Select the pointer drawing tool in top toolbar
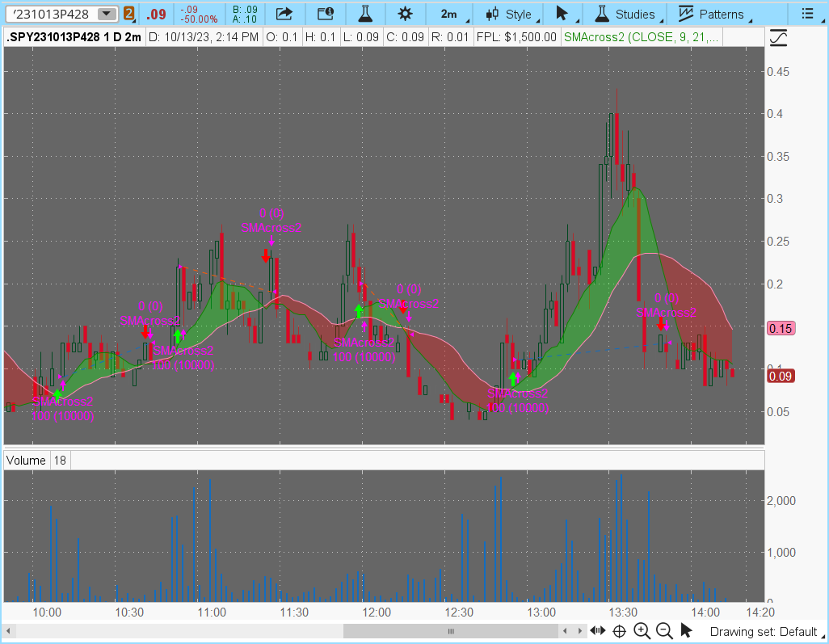Image resolution: width=829 pixels, height=644 pixels. [562, 14]
